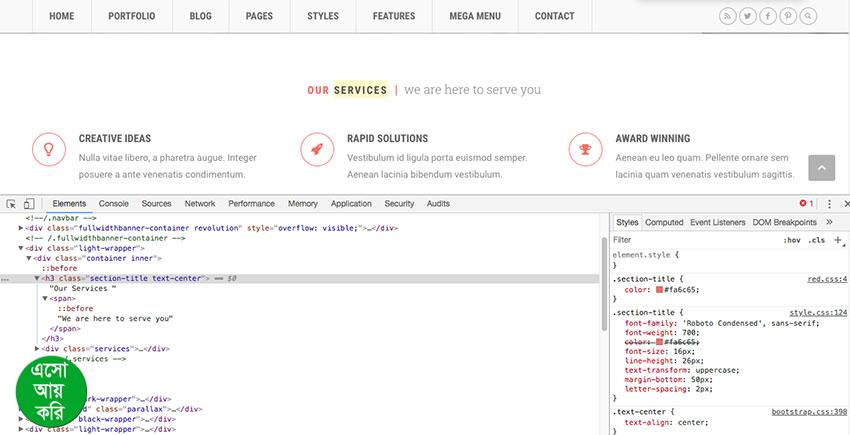The height and width of the screenshot is (435, 850).
Task: Expand the services div node
Action: coord(37,349)
